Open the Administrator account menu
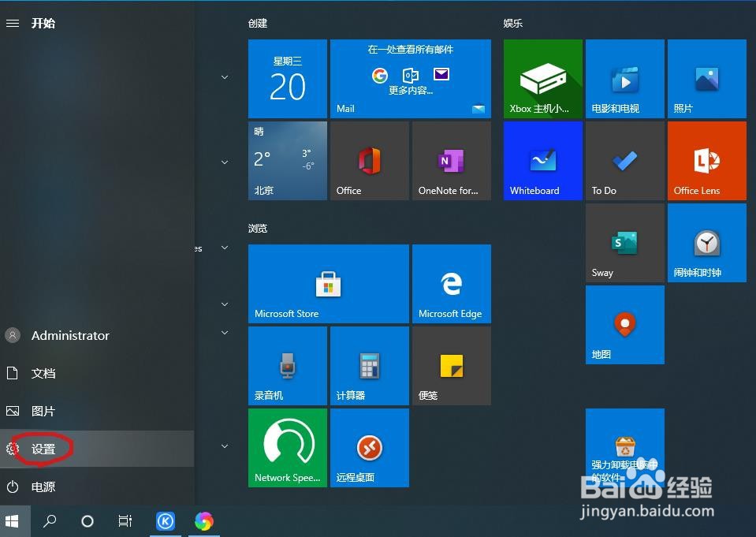The image size is (756, 537). [x=97, y=335]
